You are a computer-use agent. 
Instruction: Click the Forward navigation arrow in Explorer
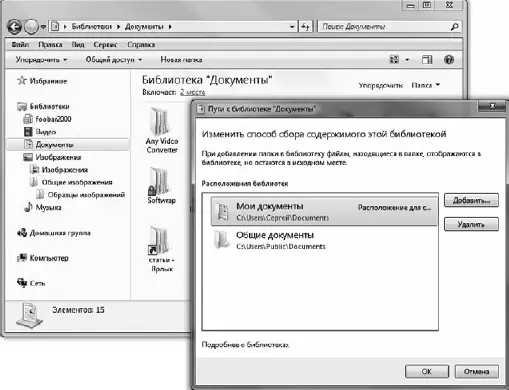(31, 27)
